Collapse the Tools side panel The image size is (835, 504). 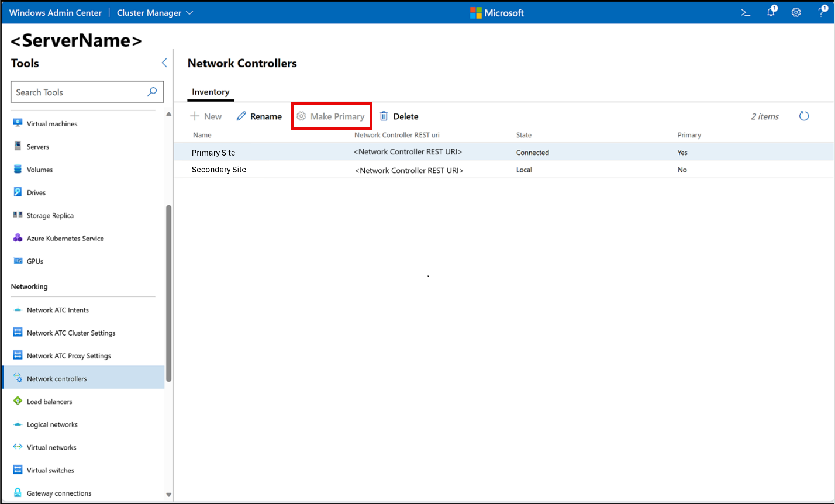tap(164, 63)
